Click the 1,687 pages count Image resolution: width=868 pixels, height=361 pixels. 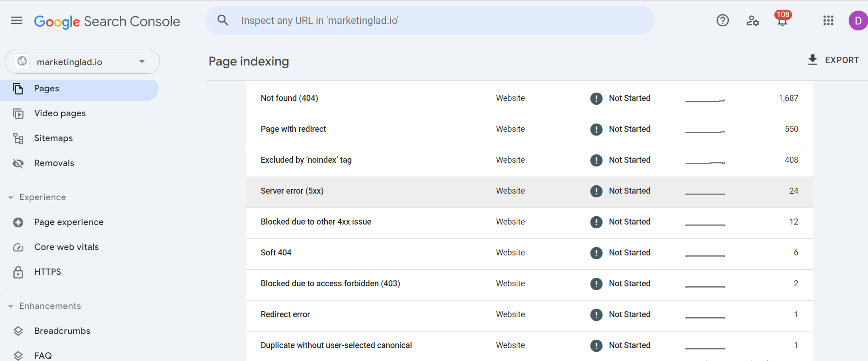coord(788,98)
